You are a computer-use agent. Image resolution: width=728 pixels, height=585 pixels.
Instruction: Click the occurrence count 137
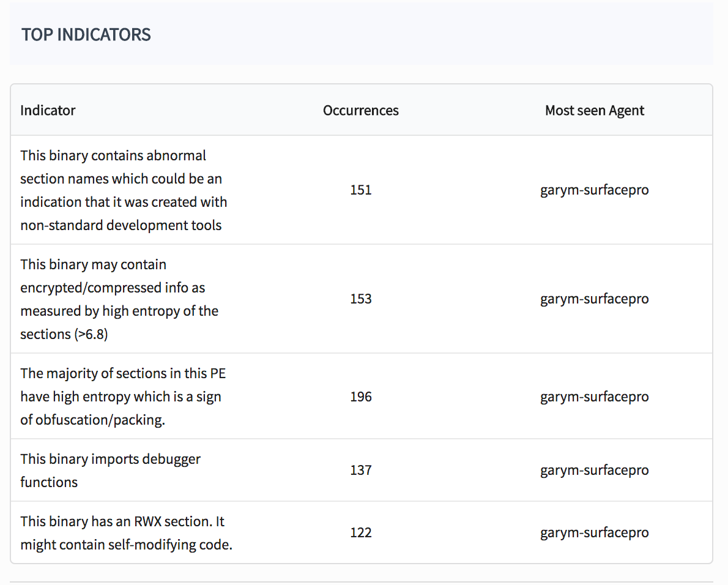point(360,470)
